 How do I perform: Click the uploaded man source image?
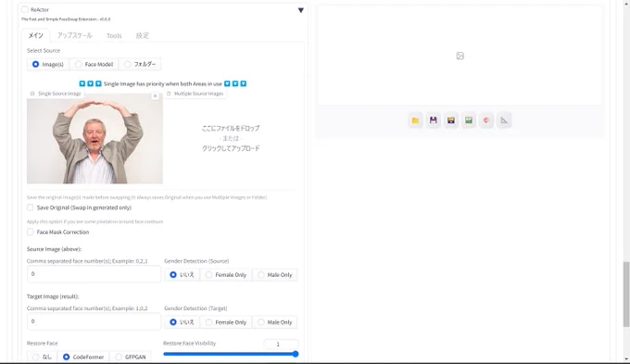[x=94, y=139]
